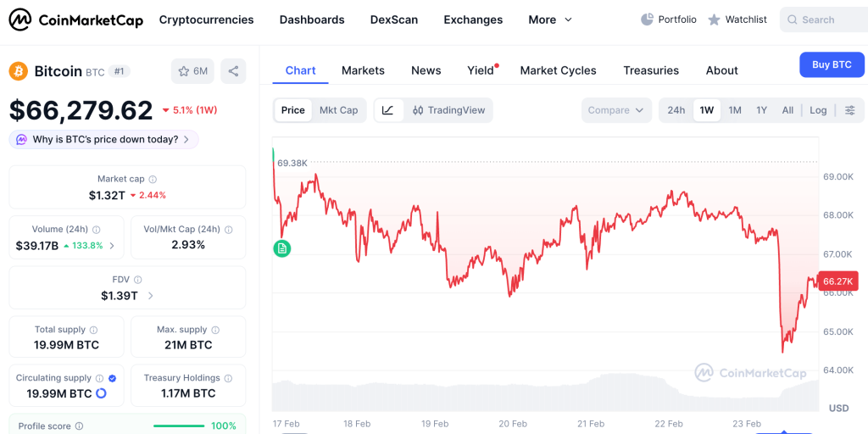Click the Profile score progress bar
This screenshot has width=868, height=434.
(179, 426)
